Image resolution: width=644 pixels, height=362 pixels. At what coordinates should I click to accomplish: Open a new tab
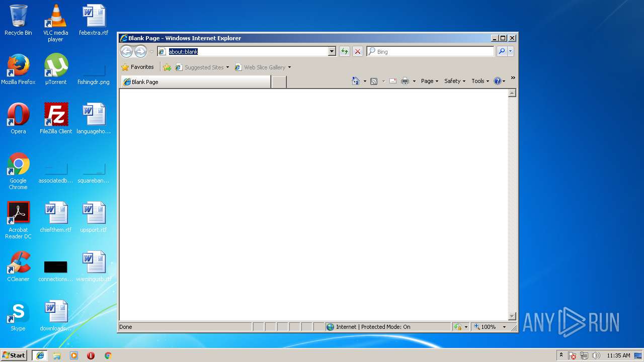point(279,82)
